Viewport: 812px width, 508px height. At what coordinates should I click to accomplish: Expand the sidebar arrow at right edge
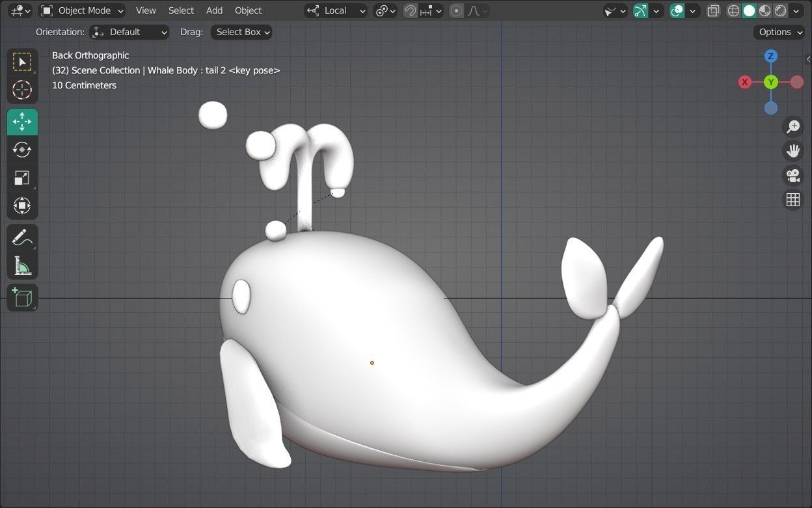[x=807, y=59]
